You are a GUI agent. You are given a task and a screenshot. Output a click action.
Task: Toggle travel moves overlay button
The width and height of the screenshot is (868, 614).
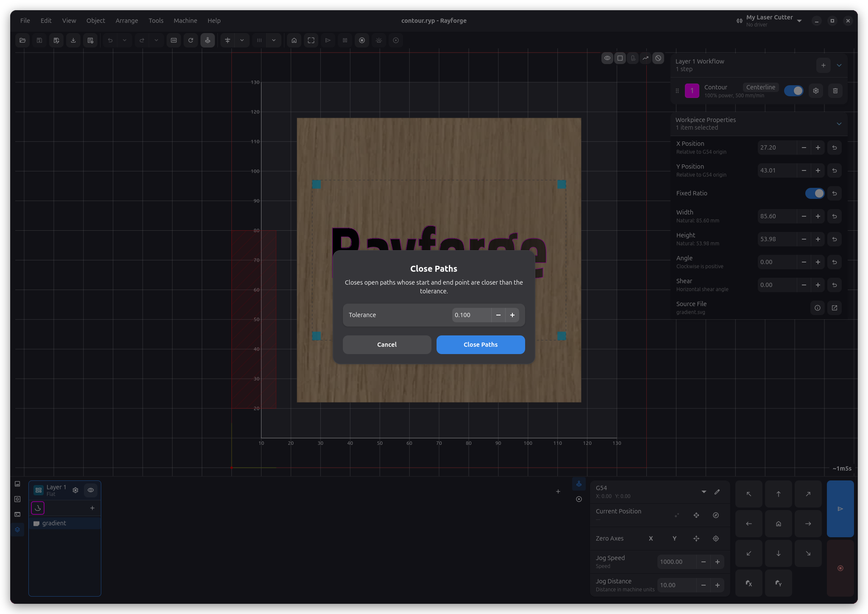[645, 58]
